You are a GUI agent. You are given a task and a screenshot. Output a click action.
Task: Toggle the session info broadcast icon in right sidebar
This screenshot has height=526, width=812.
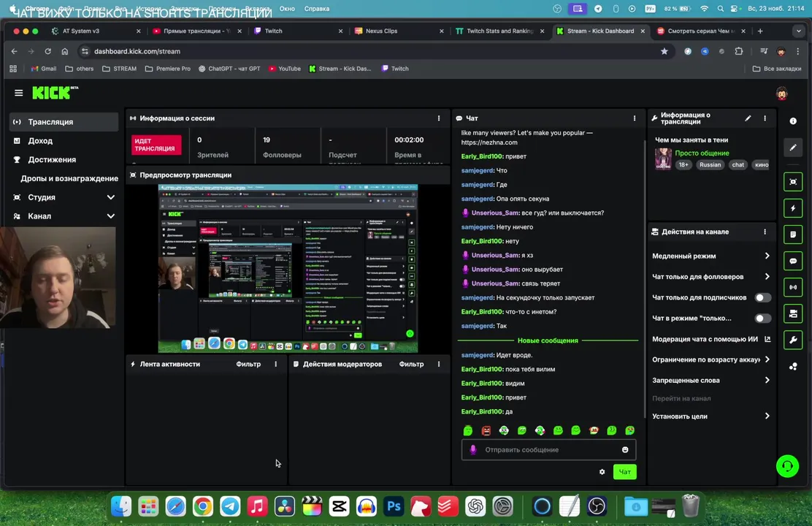click(x=793, y=287)
